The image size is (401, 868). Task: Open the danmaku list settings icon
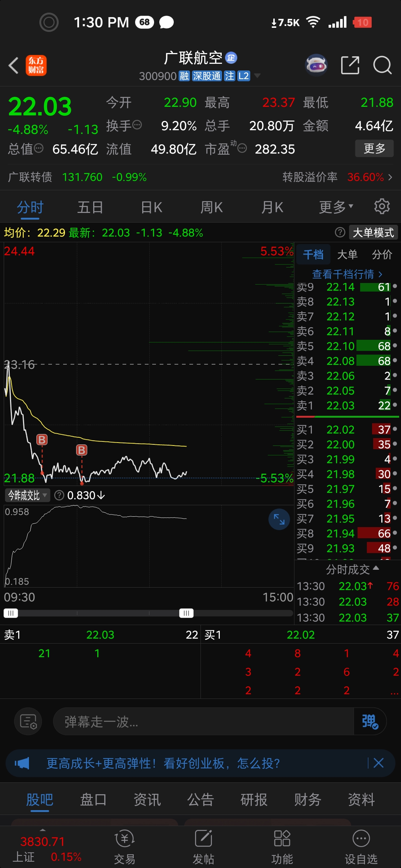click(x=28, y=721)
